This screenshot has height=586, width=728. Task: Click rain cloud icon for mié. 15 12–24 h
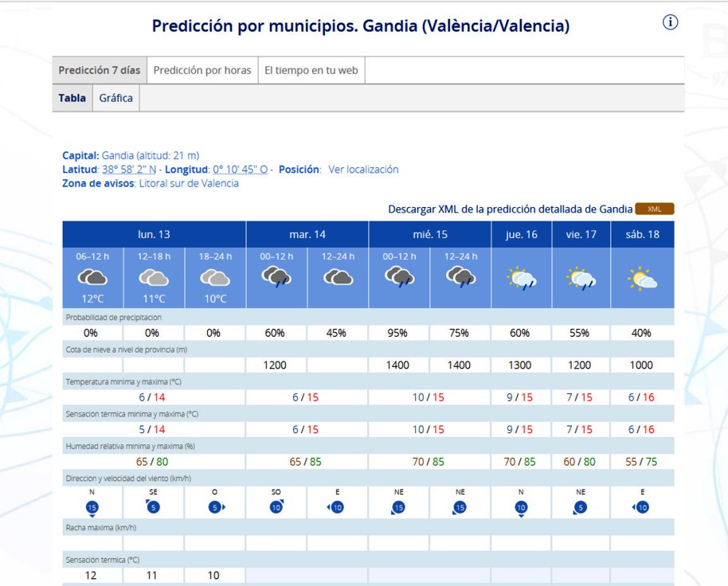(x=460, y=277)
